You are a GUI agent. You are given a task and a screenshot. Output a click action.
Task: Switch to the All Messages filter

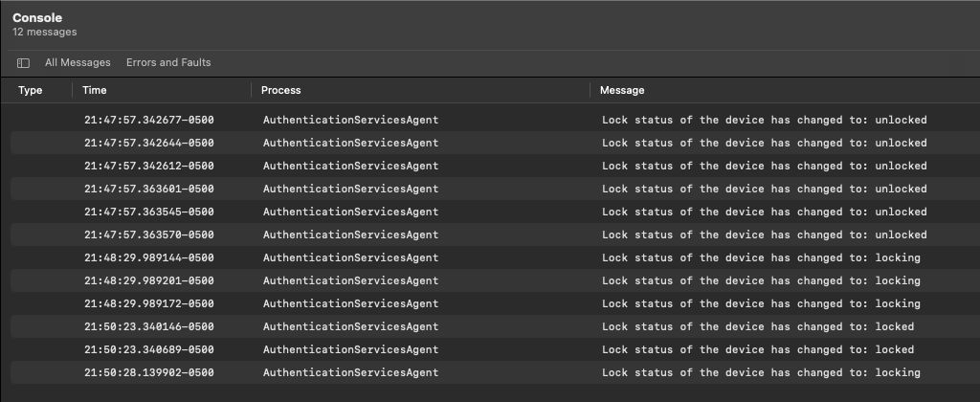78,63
